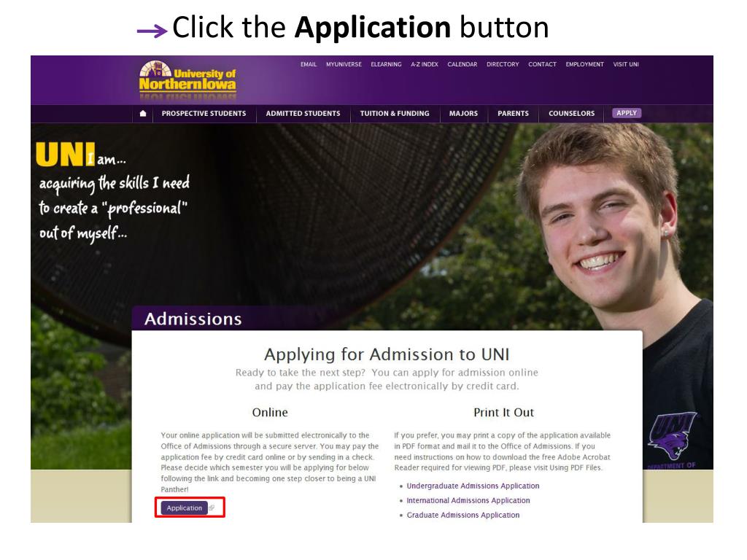This screenshot has width=747, height=560.
Task: Open the Prospective Students menu
Action: [x=204, y=113]
